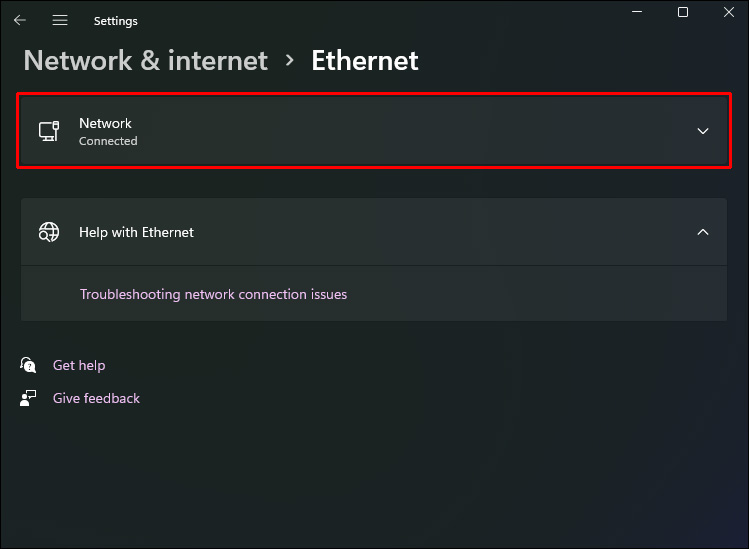
Task: Navigate to Network & internet breadcrumb
Action: pyautogui.click(x=146, y=60)
